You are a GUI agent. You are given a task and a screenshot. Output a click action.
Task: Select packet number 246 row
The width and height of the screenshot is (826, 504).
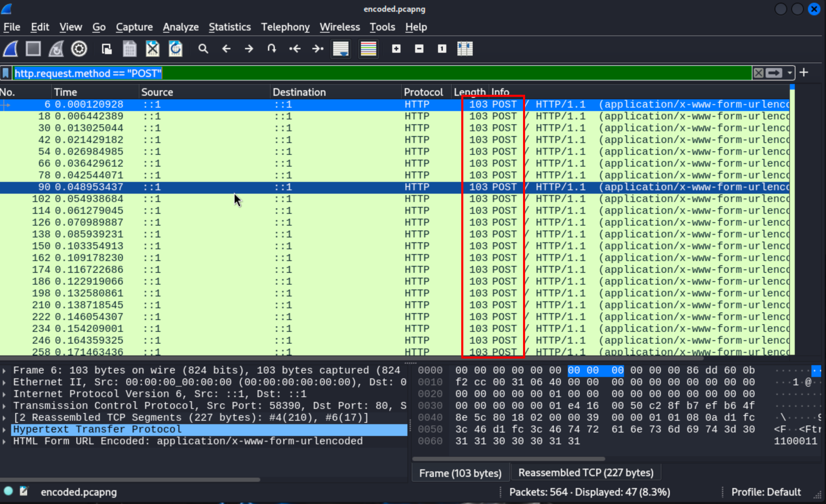coord(395,341)
